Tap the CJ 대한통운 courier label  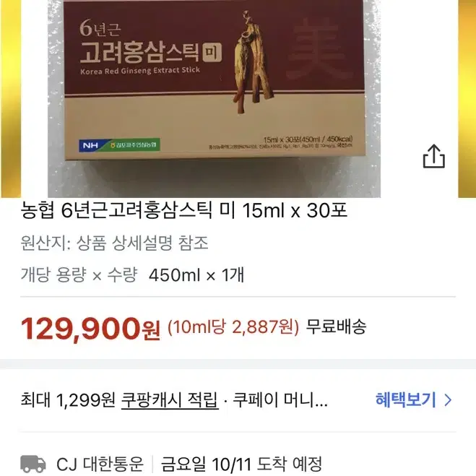[100, 464]
